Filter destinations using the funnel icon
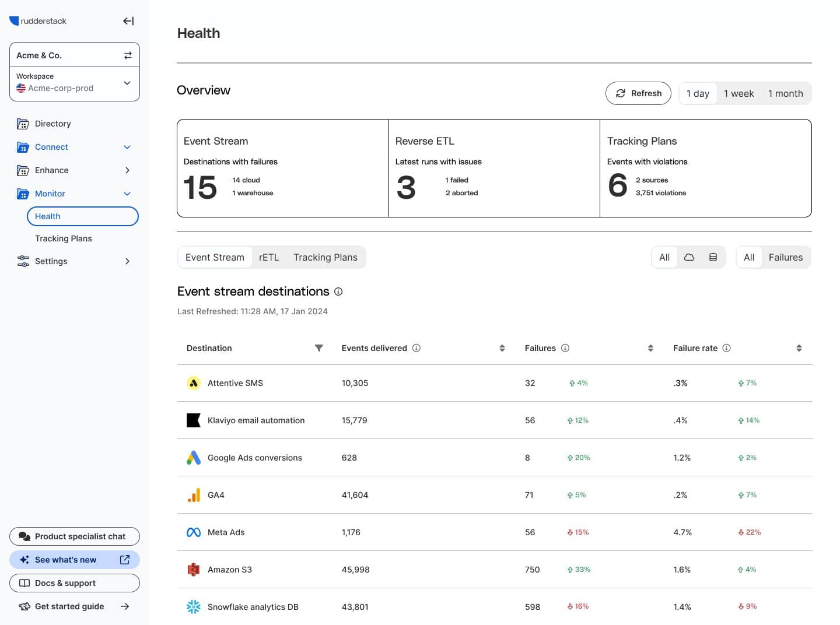Image resolution: width=840 pixels, height=625 pixels. 318,348
